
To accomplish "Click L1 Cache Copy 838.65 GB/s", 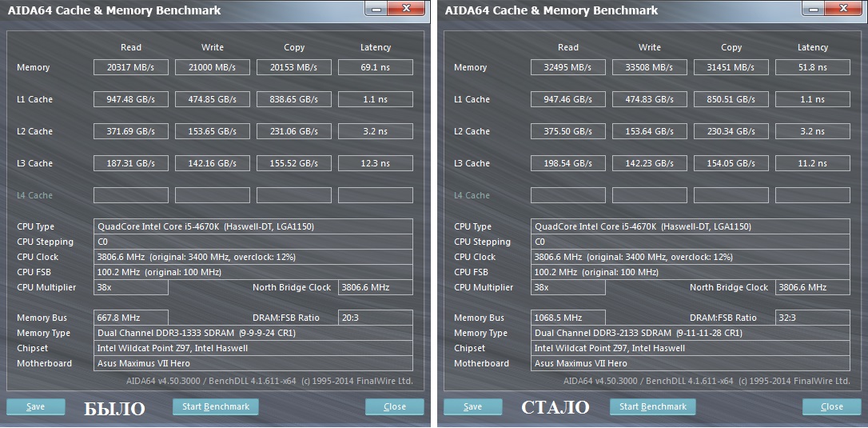I will pos(294,99).
